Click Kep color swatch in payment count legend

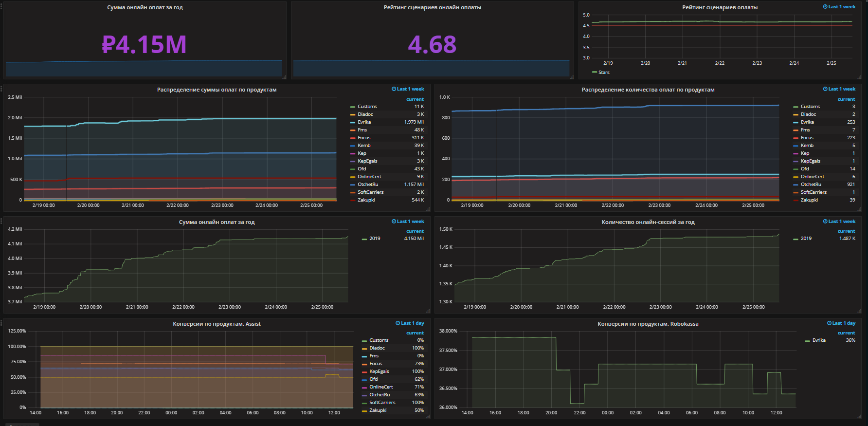(x=796, y=153)
